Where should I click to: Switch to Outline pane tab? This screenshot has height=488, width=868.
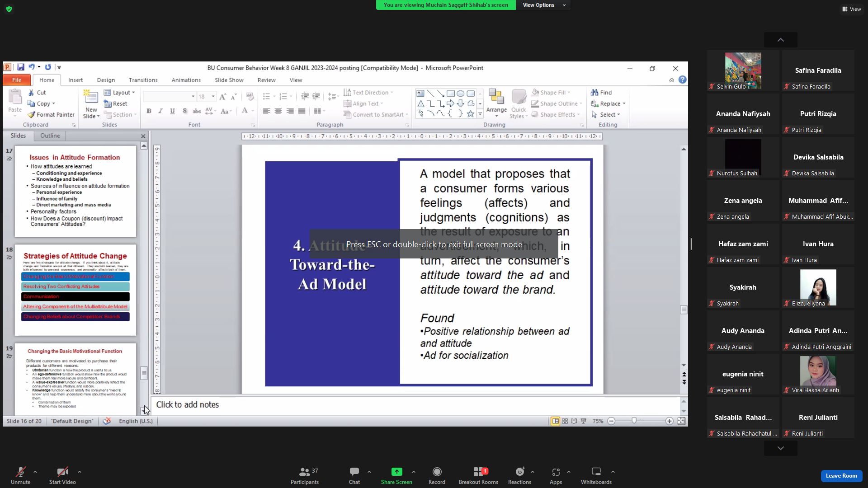50,136
